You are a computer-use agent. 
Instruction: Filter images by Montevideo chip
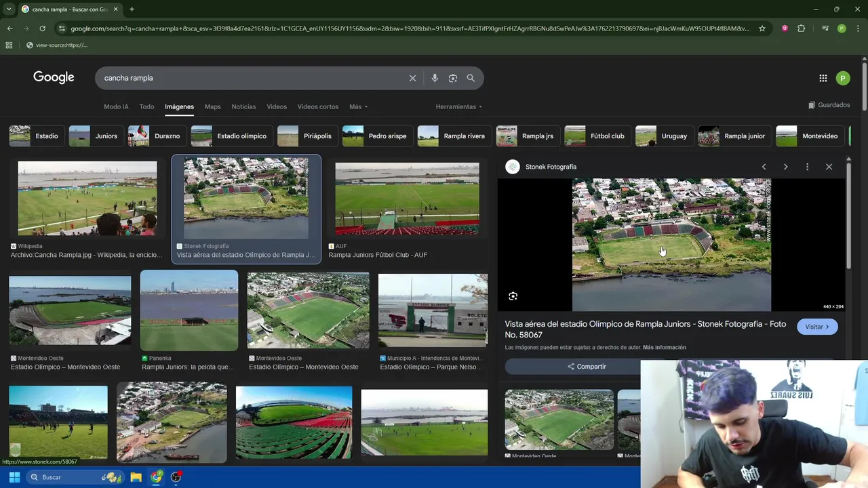click(810, 136)
